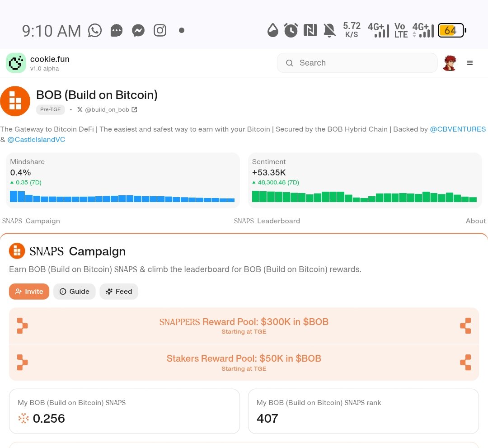Focus the Search input field
488x448 pixels.
(357, 63)
